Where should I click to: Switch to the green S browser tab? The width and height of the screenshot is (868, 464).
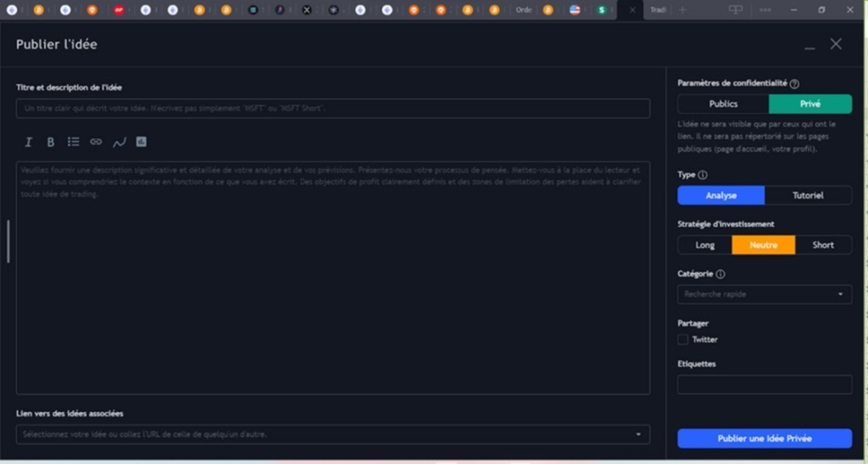(602, 10)
